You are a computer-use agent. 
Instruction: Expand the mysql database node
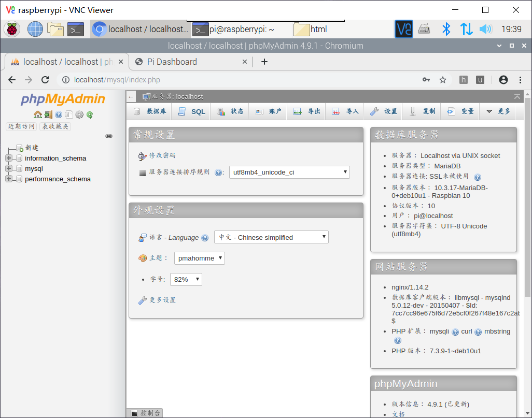click(x=9, y=168)
